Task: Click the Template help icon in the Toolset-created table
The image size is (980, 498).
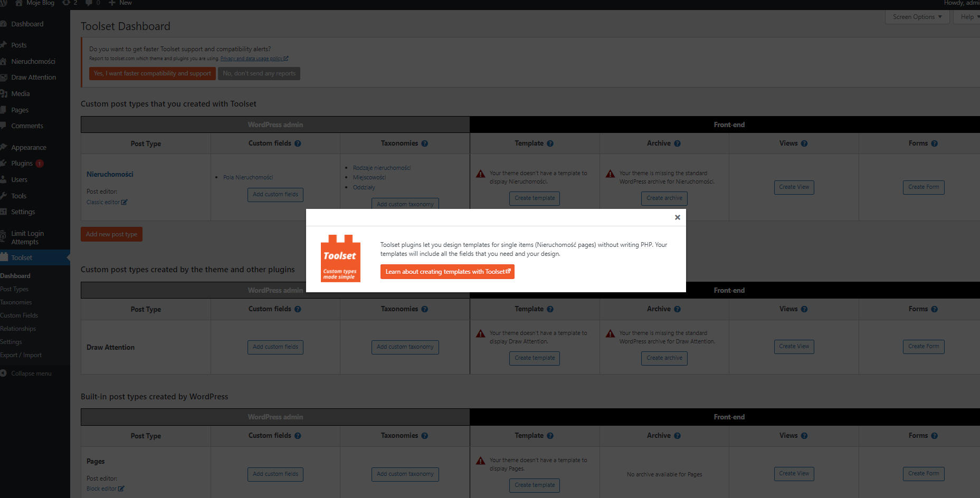Action: [550, 143]
